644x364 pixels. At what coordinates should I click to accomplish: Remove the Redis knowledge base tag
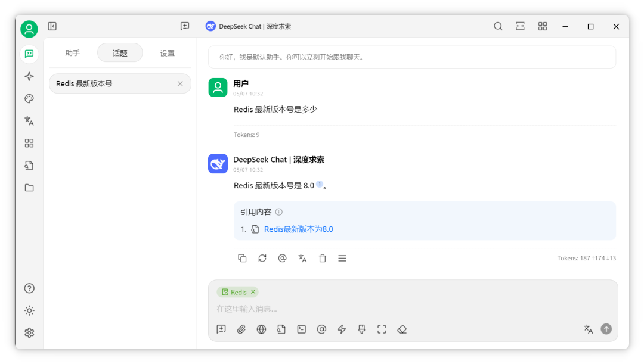pos(253,292)
